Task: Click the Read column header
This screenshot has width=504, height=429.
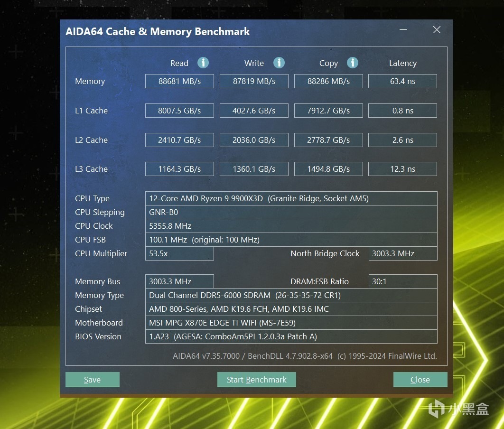Action: (179, 63)
